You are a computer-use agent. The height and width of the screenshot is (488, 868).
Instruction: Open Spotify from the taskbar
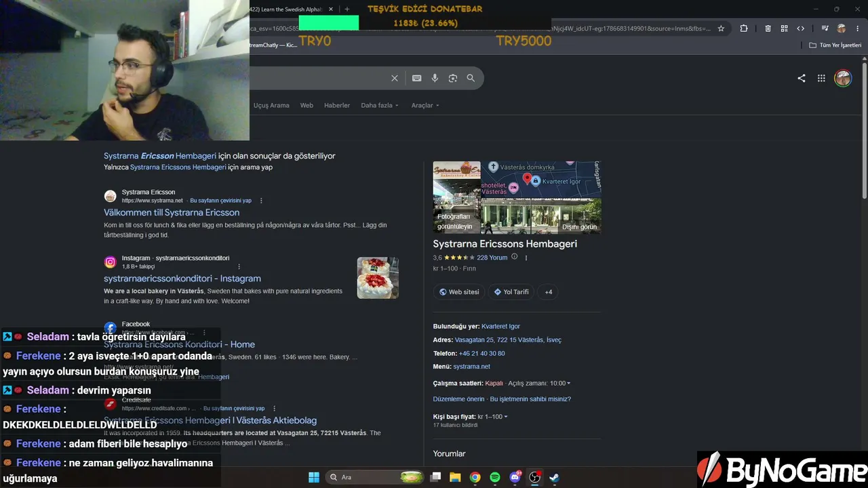(495, 477)
